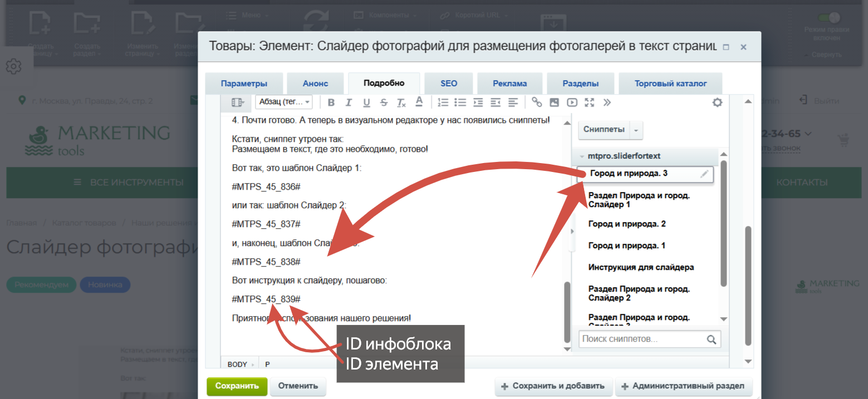Insert a video via the video icon
Viewport: 868px width, 399px height.
point(572,102)
